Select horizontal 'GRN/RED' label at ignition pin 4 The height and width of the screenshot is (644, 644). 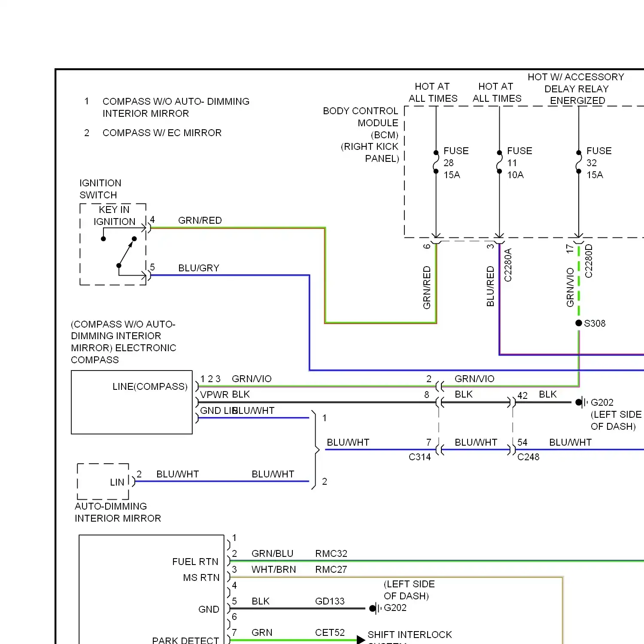(200, 220)
